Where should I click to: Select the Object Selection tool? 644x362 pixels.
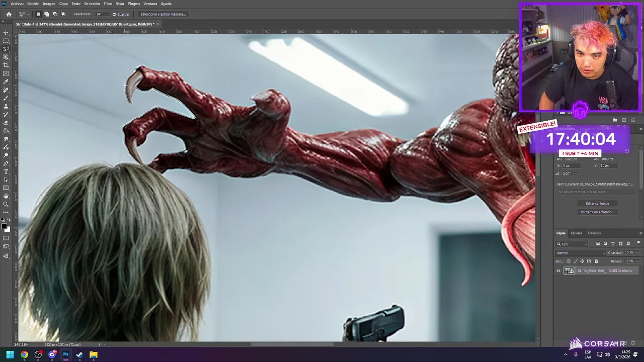[6, 57]
